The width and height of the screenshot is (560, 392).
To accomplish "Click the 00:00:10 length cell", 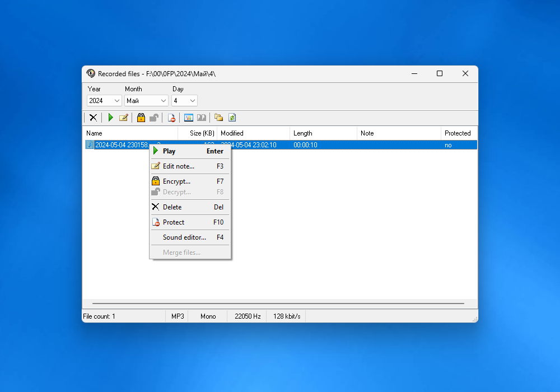I will [305, 145].
